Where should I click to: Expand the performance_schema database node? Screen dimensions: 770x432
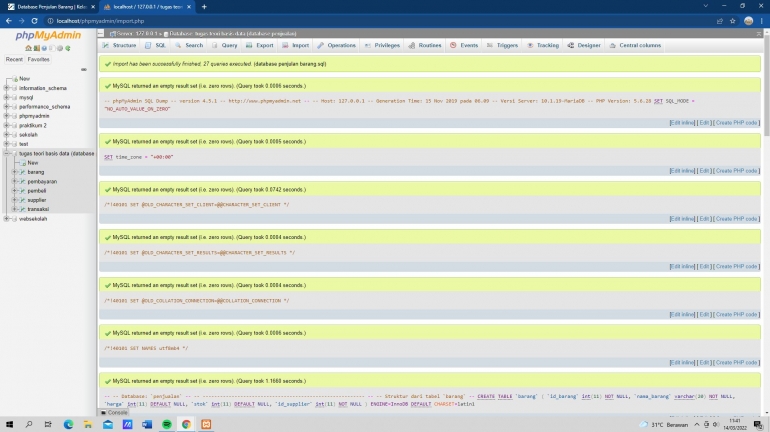coord(6,107)
